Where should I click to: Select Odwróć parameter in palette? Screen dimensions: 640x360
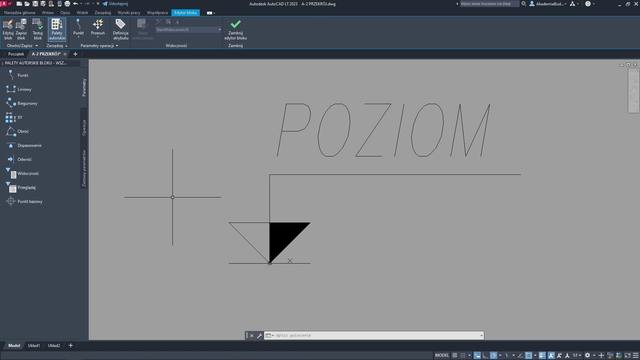tap(19, 159)
